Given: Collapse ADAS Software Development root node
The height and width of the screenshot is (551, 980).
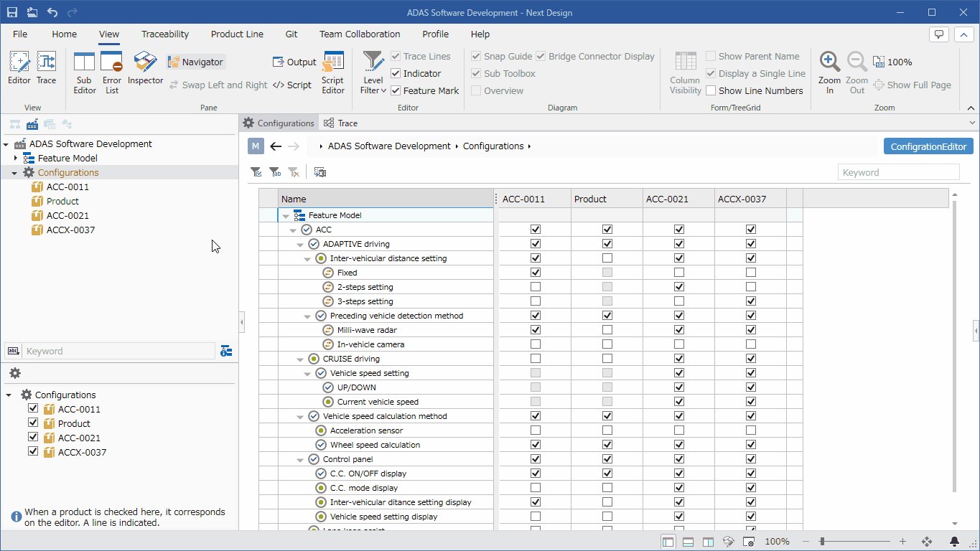Looking at the screenshot, I should point(6,144).
